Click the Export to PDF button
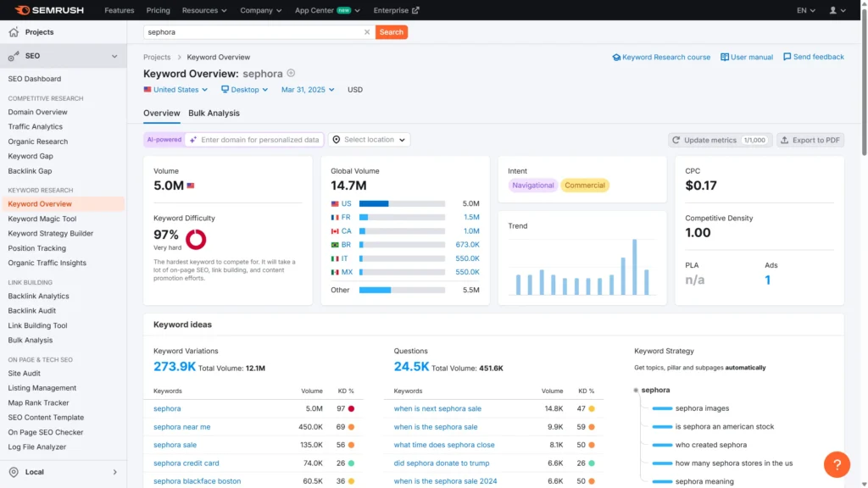The height and width of the screenshot is (488, 868). [810, 140]
